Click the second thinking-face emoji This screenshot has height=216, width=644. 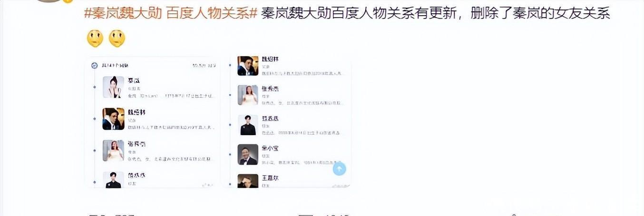[x=117, y=39]
